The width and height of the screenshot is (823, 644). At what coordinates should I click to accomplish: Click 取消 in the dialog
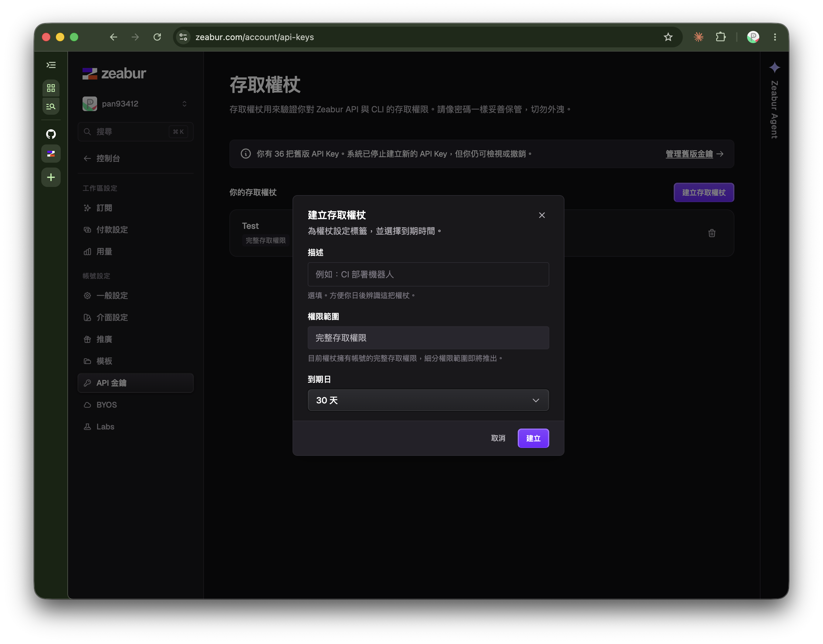pyautogui.click(x=498, y=438)
